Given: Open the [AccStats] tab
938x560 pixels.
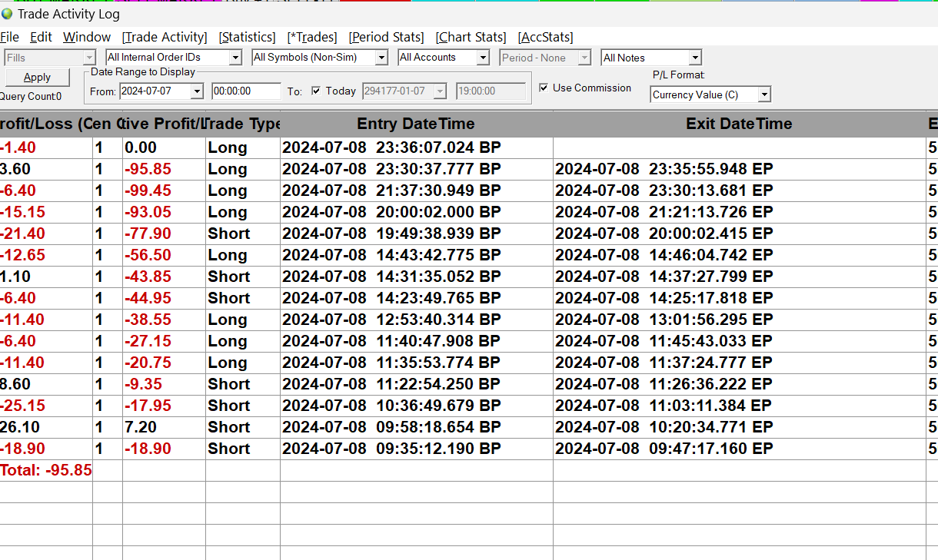Looking at the screenshot, I should [545, 37].
